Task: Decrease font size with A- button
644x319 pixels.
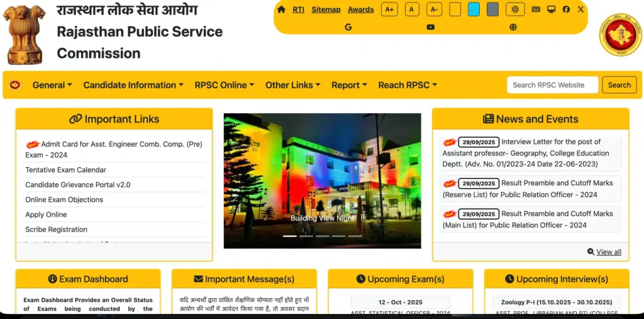Action: coord(434,9)
